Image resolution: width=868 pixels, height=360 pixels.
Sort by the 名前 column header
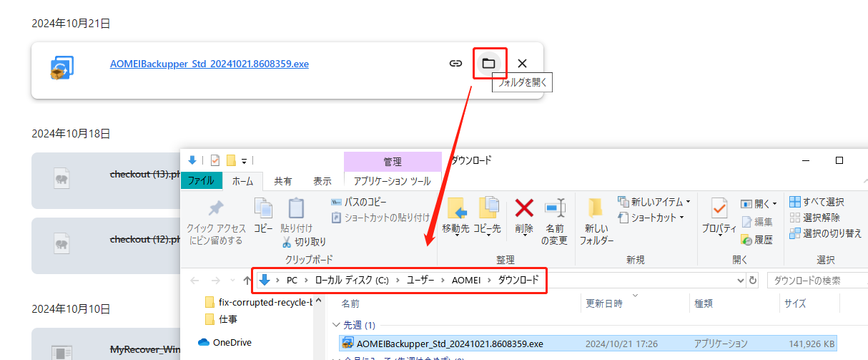click(350, 303)
